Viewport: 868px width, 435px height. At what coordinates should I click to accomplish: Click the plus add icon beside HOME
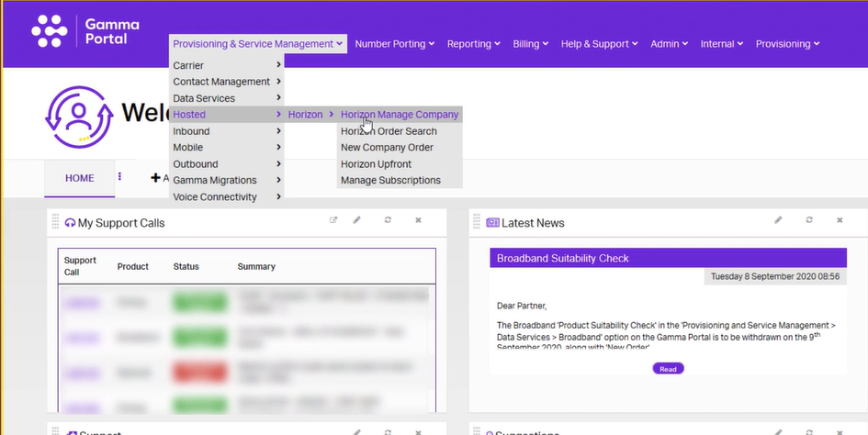click(155, 178)
